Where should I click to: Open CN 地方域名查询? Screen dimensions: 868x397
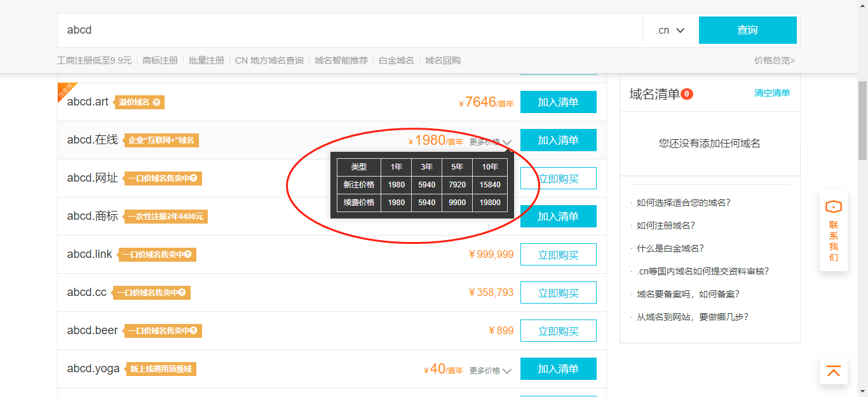pyautogui.click(x=269, y=60)
